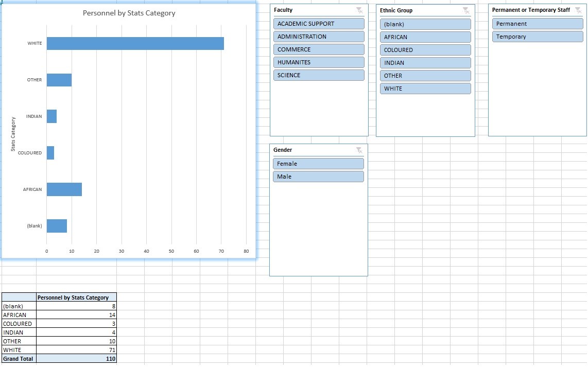Viewport: 588px width, 368px height.
Task: Select ACADEMIC SUPPORT faculty button
Action: tap(319, 23)
